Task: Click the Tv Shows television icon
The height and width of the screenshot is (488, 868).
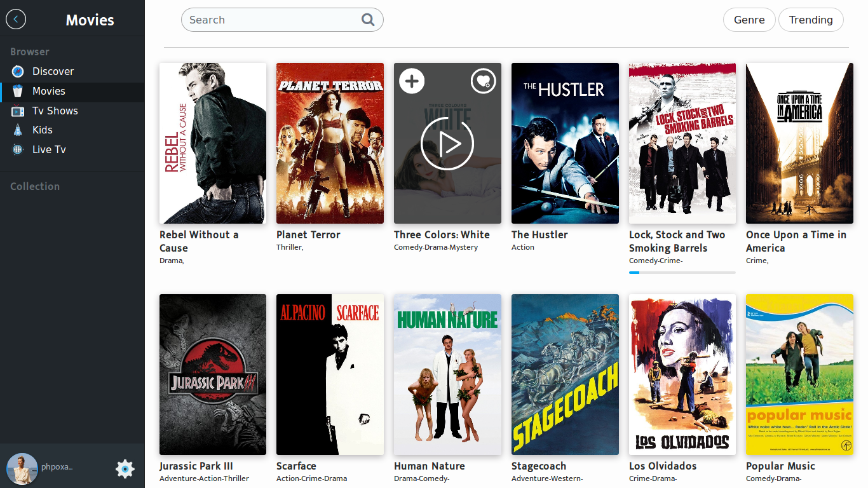Action: pyautogui.click(x=18, y=111)
